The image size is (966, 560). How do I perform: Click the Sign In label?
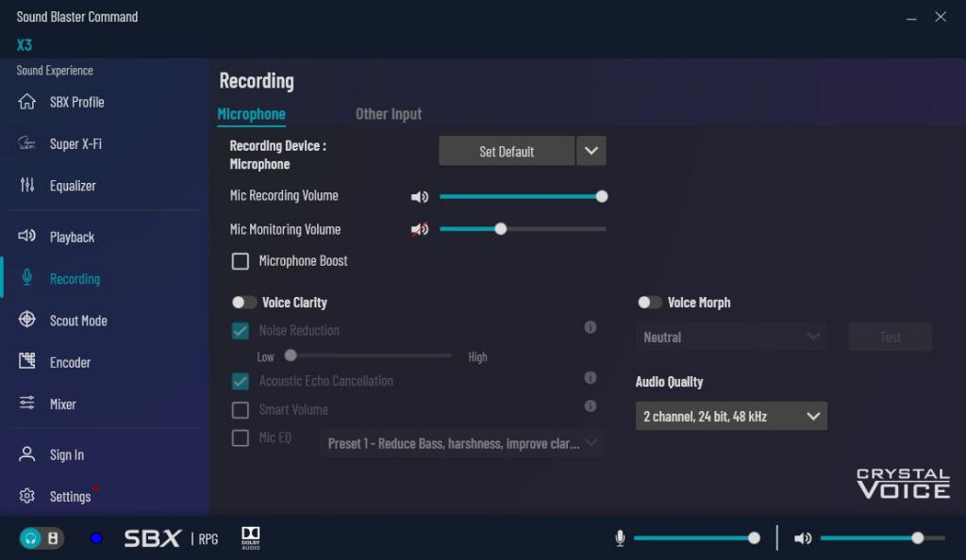pos(67,454)
